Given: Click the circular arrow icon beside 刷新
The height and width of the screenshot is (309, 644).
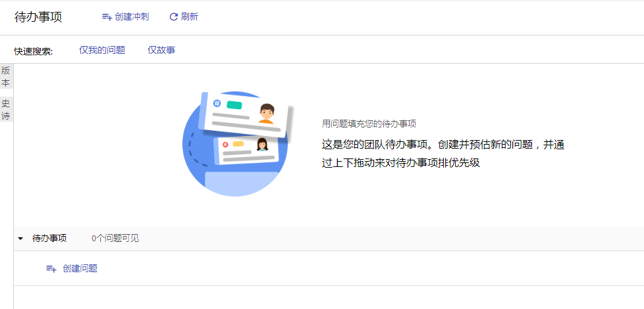Looking at the screenshot, I should [x=174, y=17].
